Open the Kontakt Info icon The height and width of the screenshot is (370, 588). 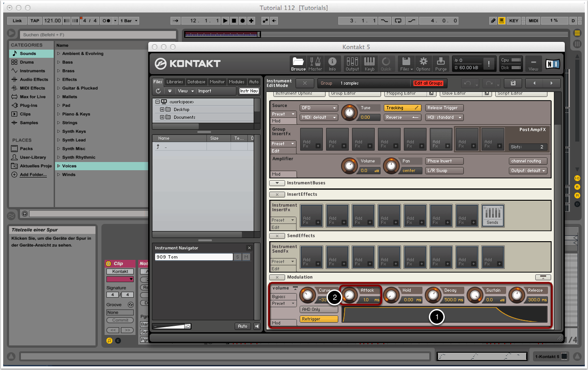[x=332, y=63]
